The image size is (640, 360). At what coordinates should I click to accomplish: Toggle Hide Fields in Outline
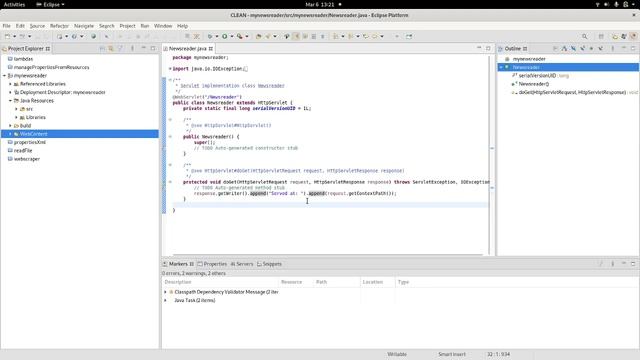pos(573,48)
